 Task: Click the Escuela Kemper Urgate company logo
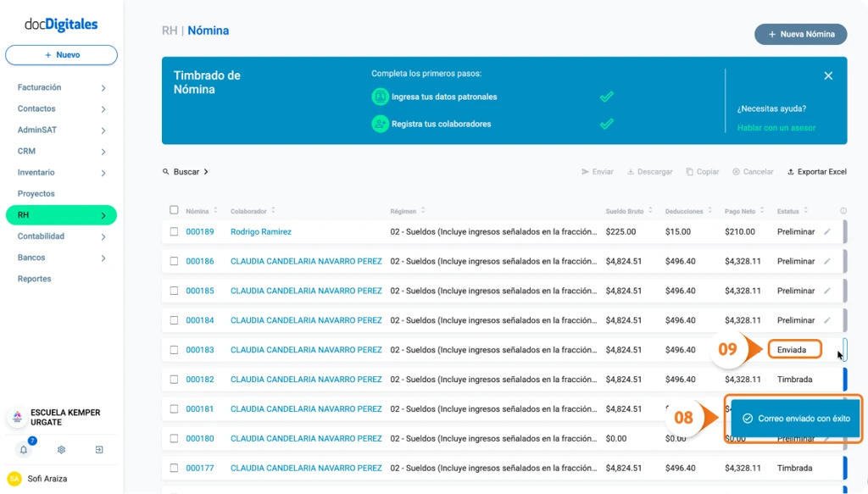point(17,417)
